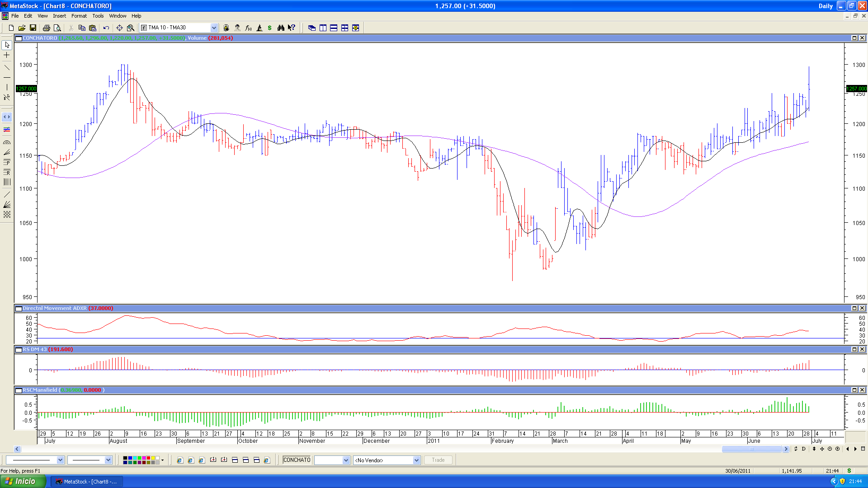Click the Save chart icon
Viewport: 868px width, 488px height.
[x=33, y=28]
